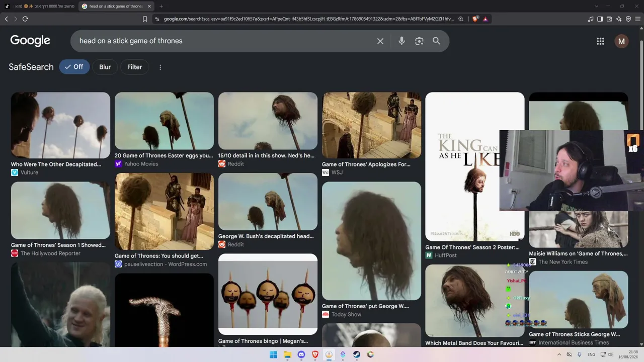644x362 pixels.
Task: Open 'Game of Thrones: You should get' result
Action: pyautogui.click(x=159, y=256)
